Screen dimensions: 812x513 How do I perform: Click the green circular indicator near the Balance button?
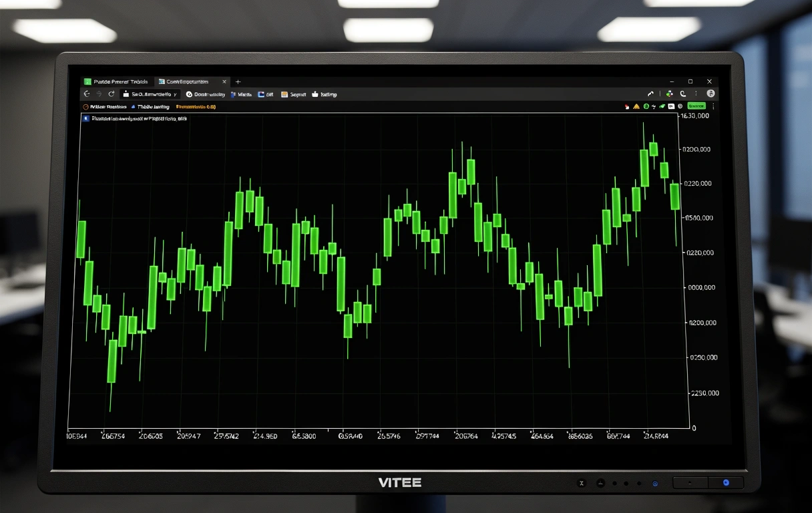coord(646,106)
